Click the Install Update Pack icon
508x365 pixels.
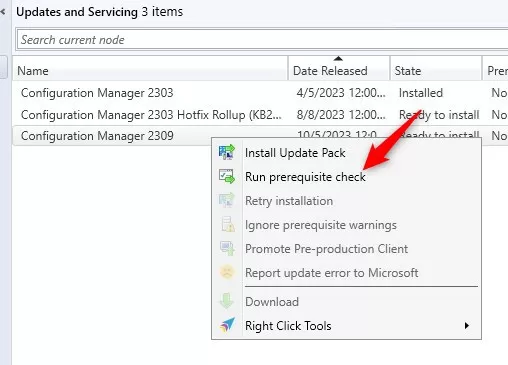pyautogui.click(x=227, y=152)
